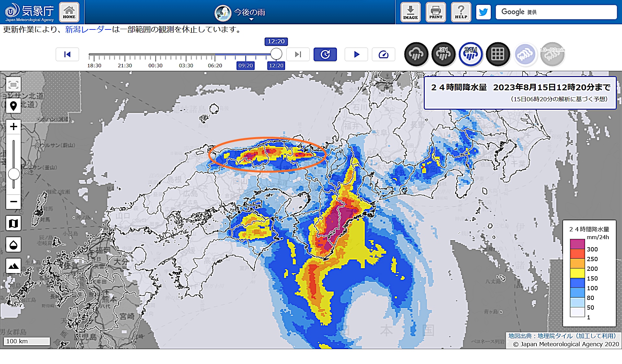Share via the Twitter icon
Screen dimensions: 622x364
pyautogui.click(x=483, y=12)
